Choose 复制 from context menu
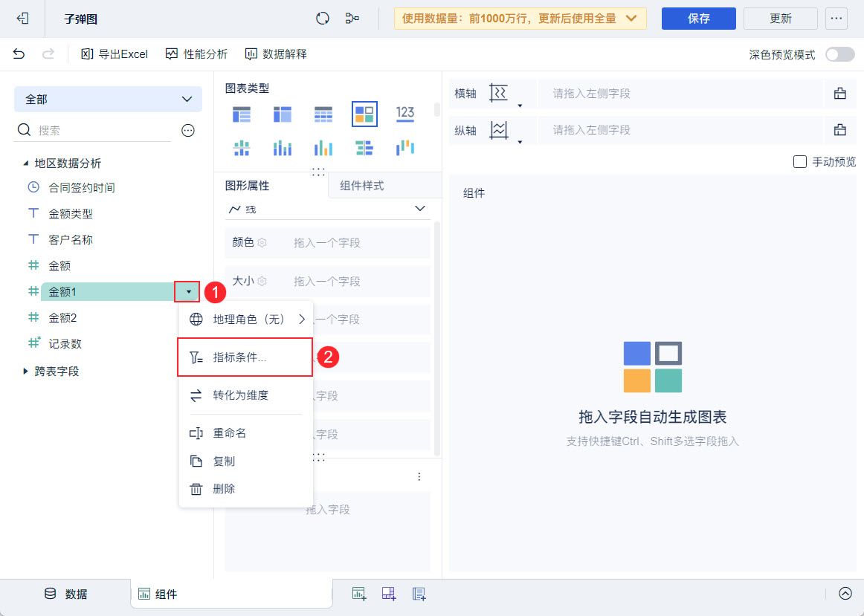 246,461
